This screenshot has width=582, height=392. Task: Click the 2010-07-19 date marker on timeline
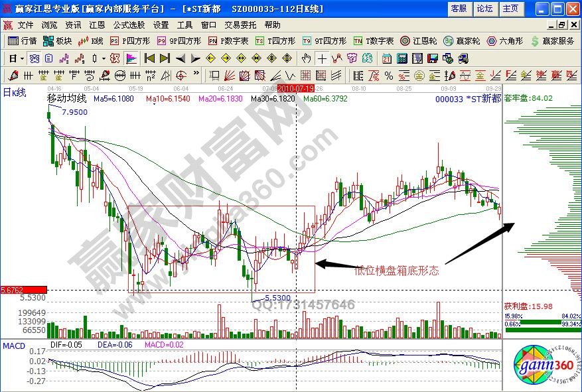(295, 88)
